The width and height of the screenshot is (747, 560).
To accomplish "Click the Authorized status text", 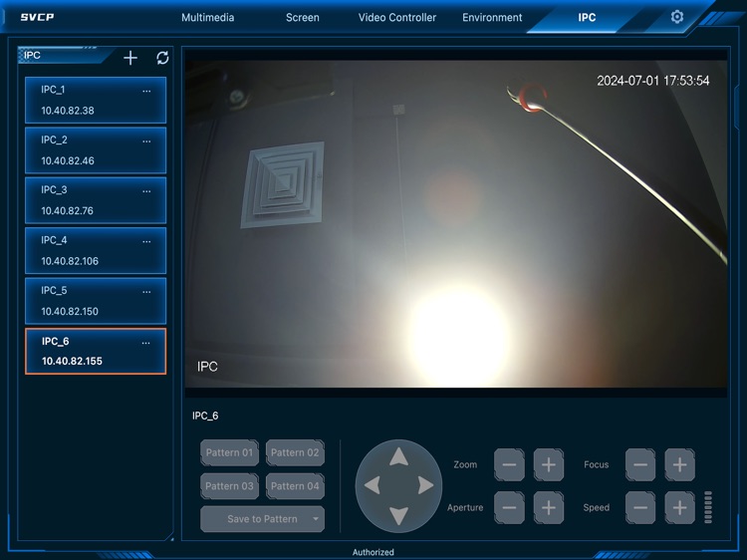I will (x=373, y=552).
